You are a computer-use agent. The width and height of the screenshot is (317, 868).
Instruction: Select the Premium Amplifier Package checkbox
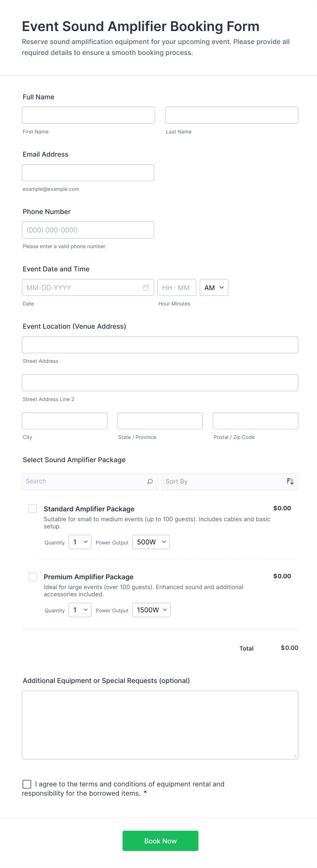pos(33,577)
